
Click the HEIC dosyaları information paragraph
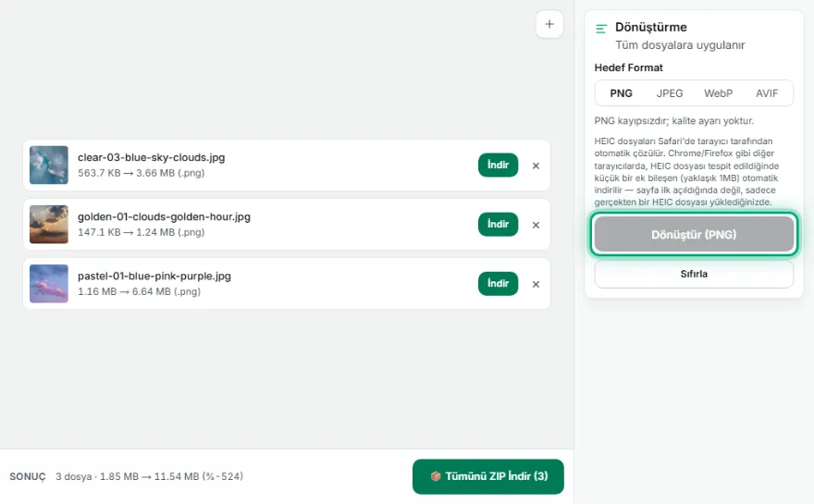pyautogui.click(x=686, y=171)
